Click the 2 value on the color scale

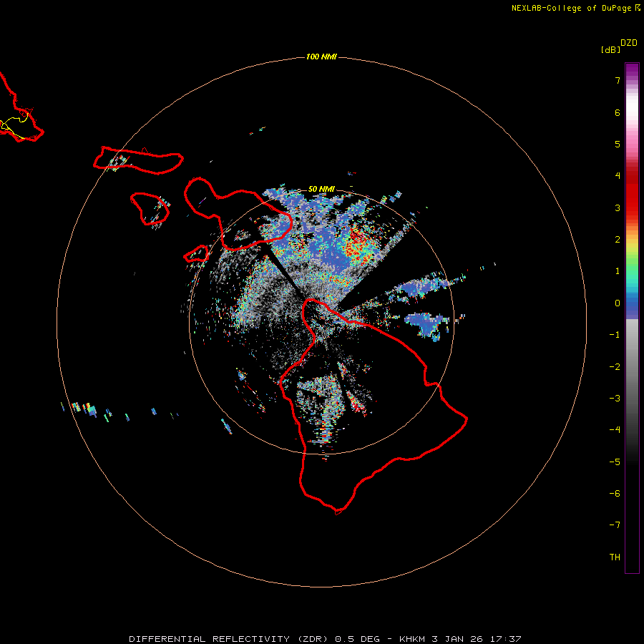(x=618, y=240)
